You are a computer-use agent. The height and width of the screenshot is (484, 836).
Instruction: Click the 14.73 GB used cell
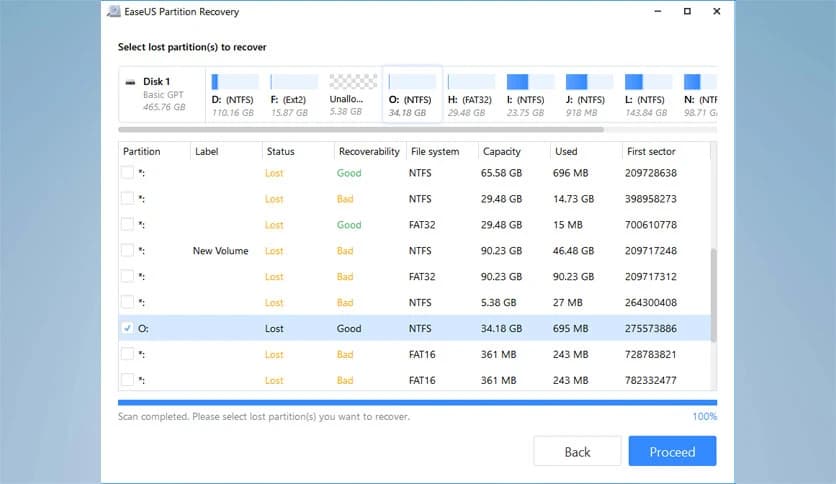click(x=573, y=199)
